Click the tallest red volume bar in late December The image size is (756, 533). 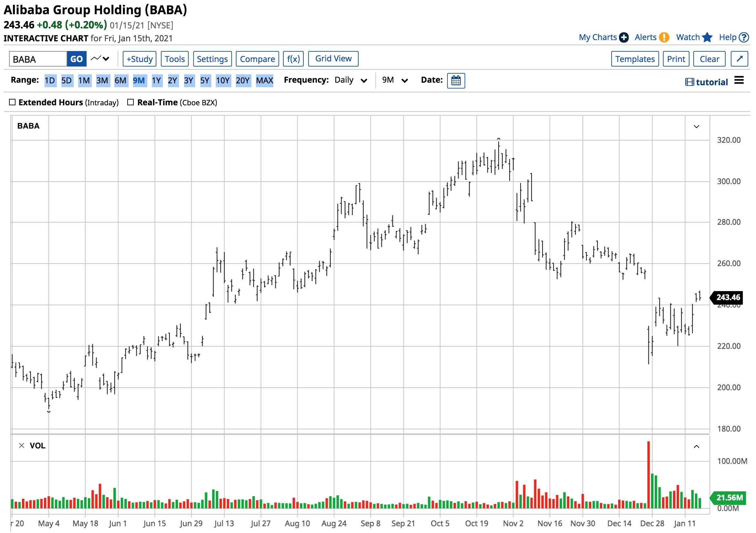(x=648, y=475)
